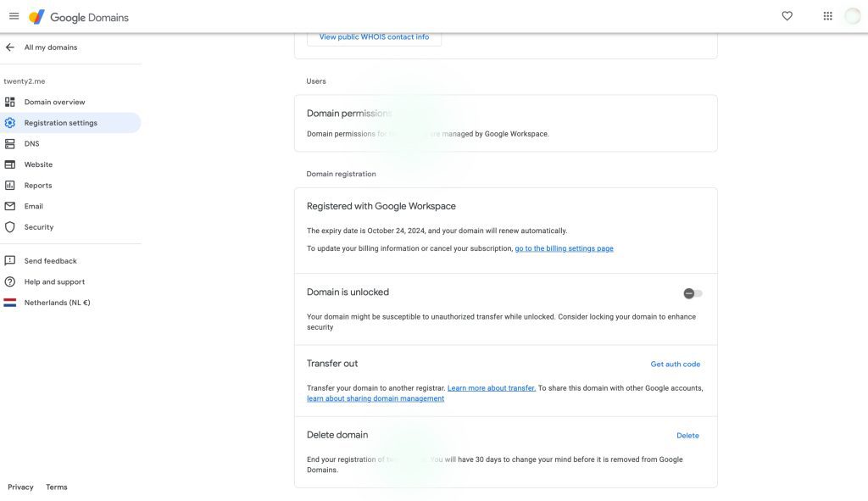This screenshot has height=501, width=868.
Task: Click the Google Domains logo
Action: click(x=79, y=17)
